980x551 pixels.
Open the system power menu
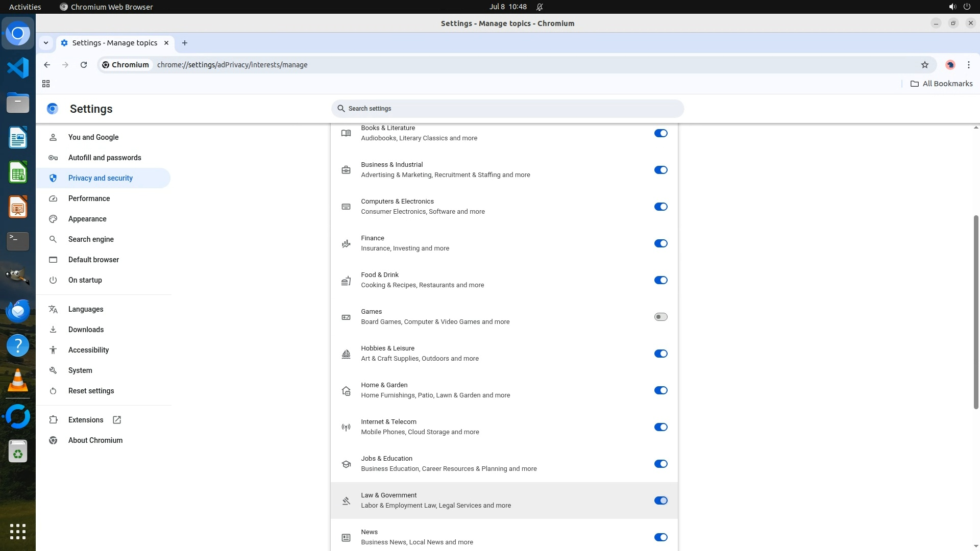coord(967,7)
